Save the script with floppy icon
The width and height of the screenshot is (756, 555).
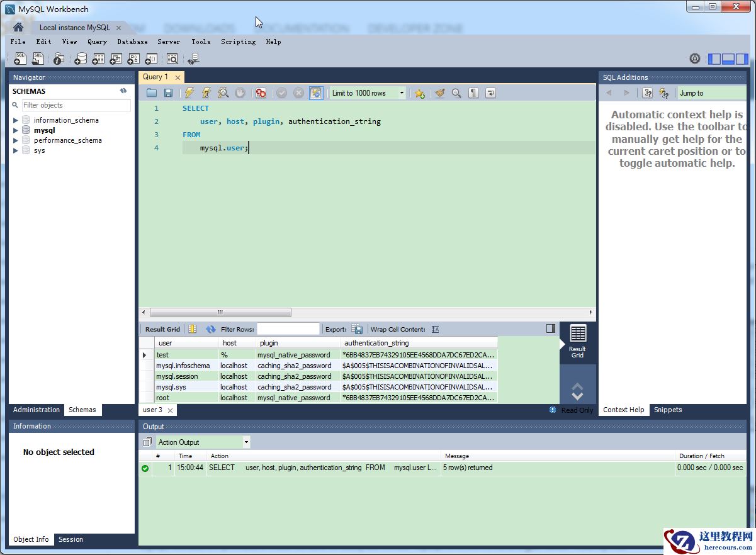point(168,93)
